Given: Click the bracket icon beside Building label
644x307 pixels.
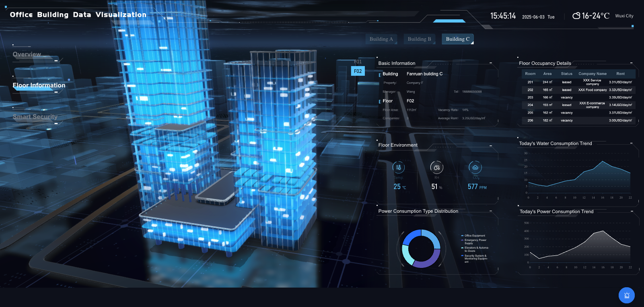Looking at the screenshot, I should (380, 75).
